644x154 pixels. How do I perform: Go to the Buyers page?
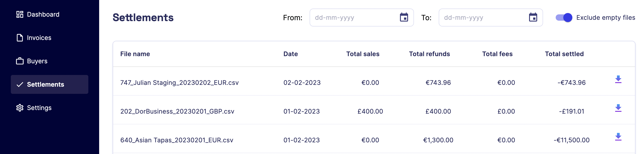[37, 61]
